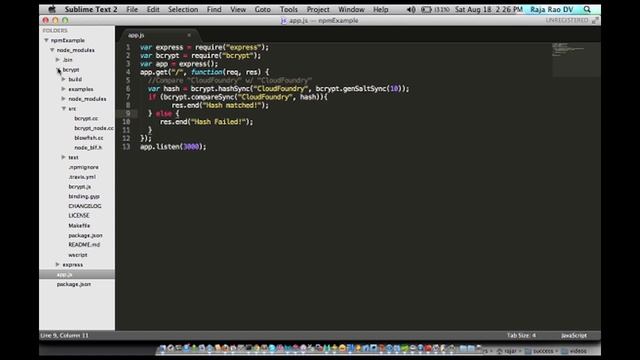The image size is (640, 360).
Task: Open the Help menu
Action: (x=380, y=9)
